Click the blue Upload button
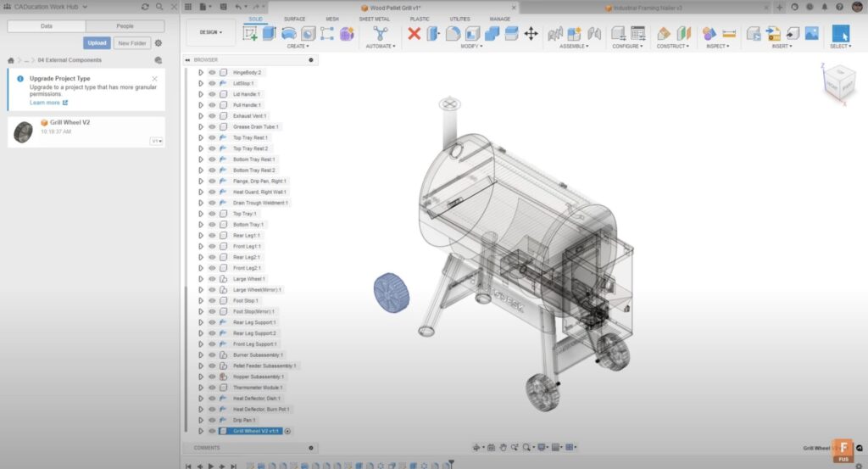 97,42
